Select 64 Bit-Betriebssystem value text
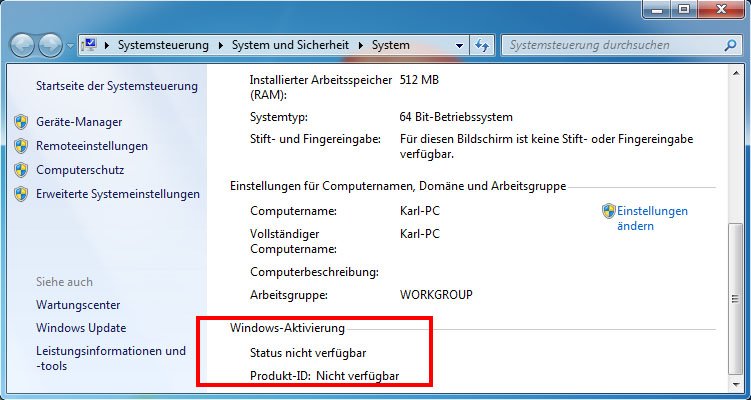751x400 pixels. [x=456, y=117]
